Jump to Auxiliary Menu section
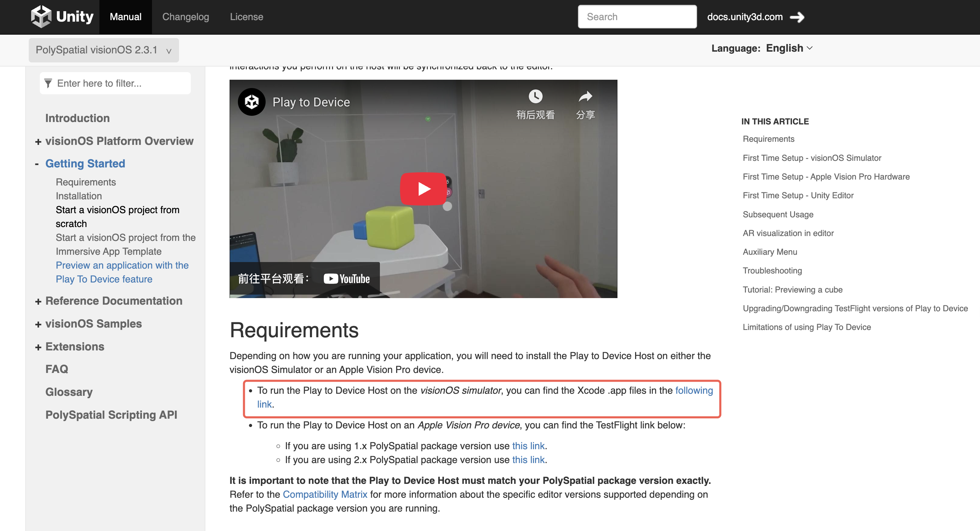Screen dimensions: 980x531 pos(770,252)
